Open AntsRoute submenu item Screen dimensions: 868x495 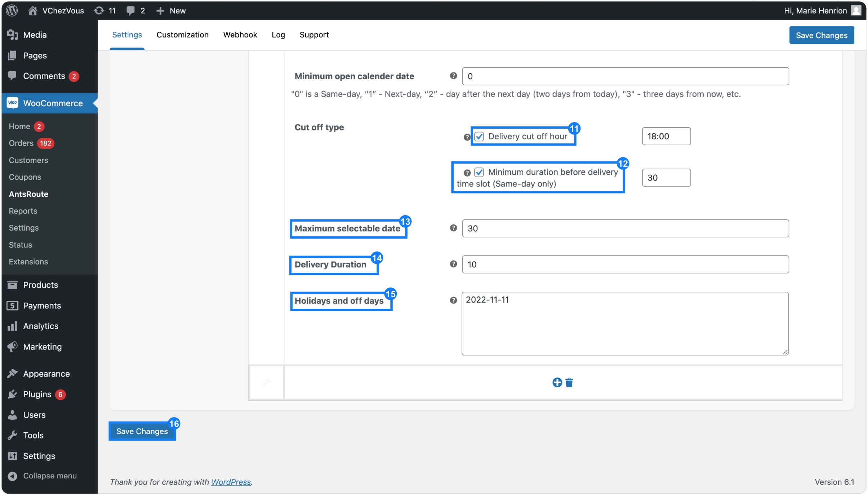pyautogui.click(x=28, y=194)
